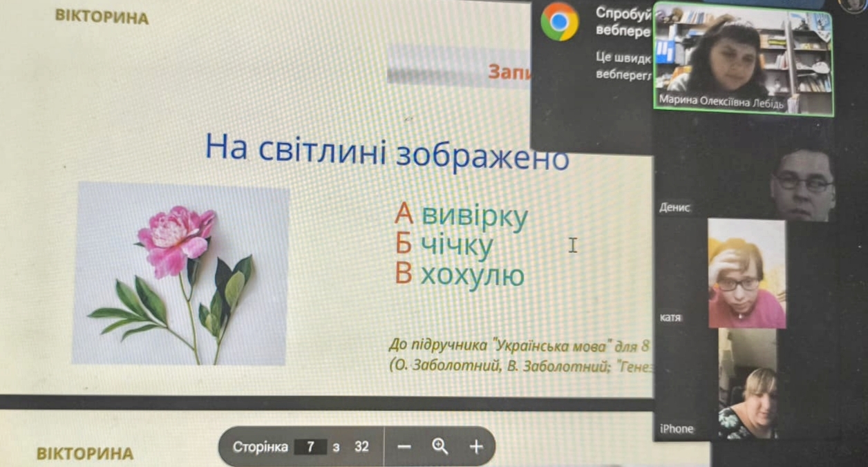Select катя participant video tile
Image resolution: width=868 pixels, height=467 pixels.
746,274
